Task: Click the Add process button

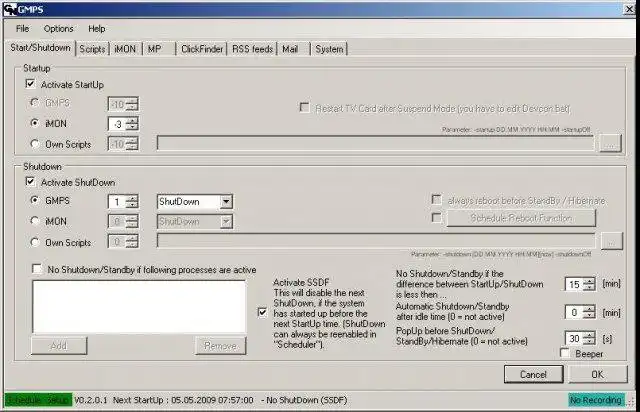Action: tap(59, 346)
